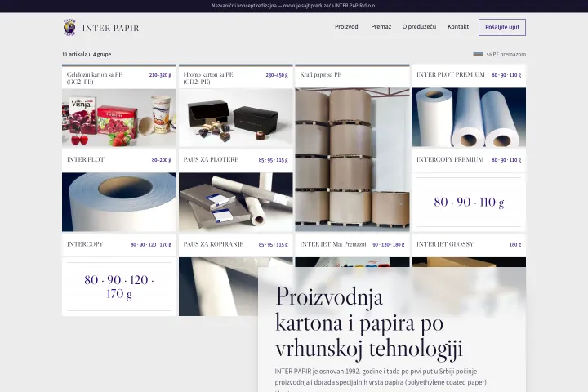This screenshot has width=588, height=392.
Task: Go to O preduzeću page
Action: click(419, 27)
